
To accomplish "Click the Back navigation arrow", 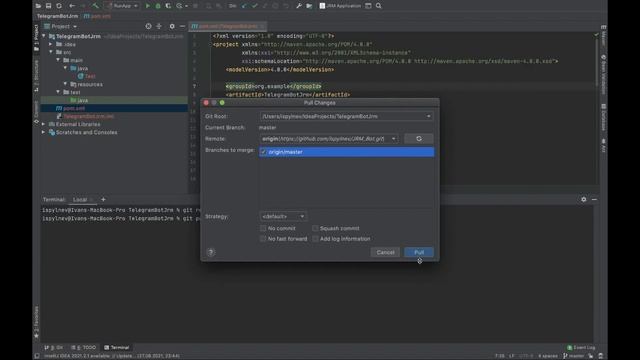I will point(72,6).
